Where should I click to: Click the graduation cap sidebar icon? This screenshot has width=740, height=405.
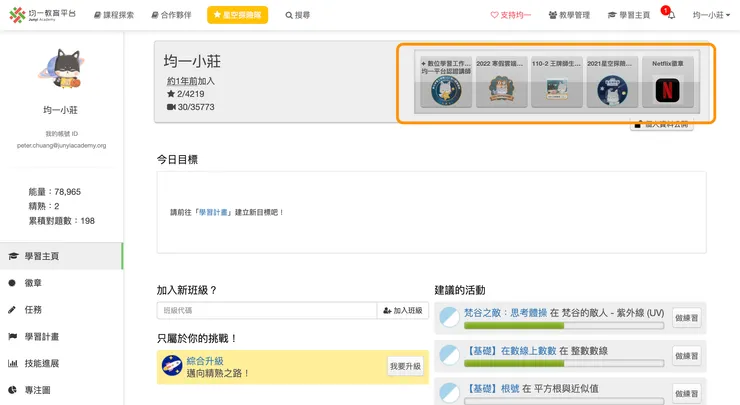click(13, 256)
